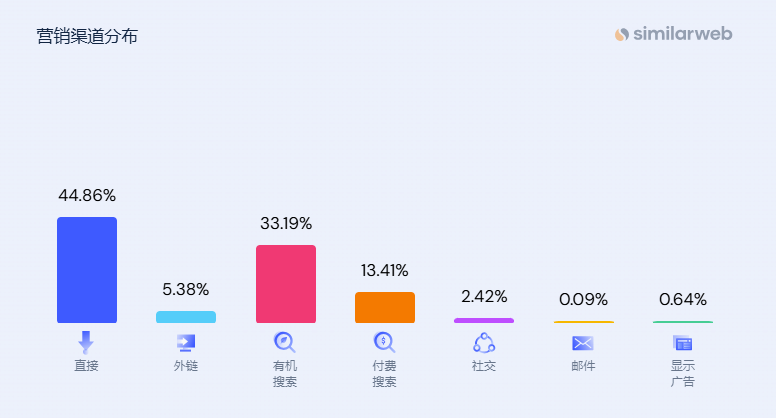Image resolution: width=776 pixels, height=418 pixels.
Task: Click the 有机搜索 category label
Action: point(285,374)
